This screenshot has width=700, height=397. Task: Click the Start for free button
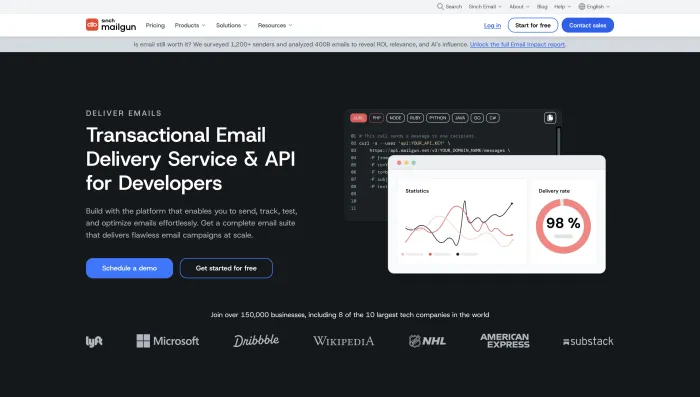tap(533, 25)
